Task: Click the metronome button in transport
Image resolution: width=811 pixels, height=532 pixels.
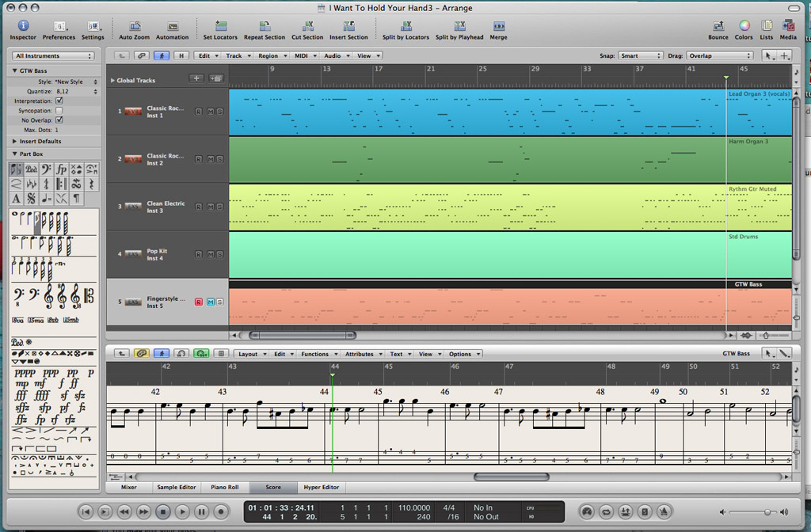Action: point(664,512)
